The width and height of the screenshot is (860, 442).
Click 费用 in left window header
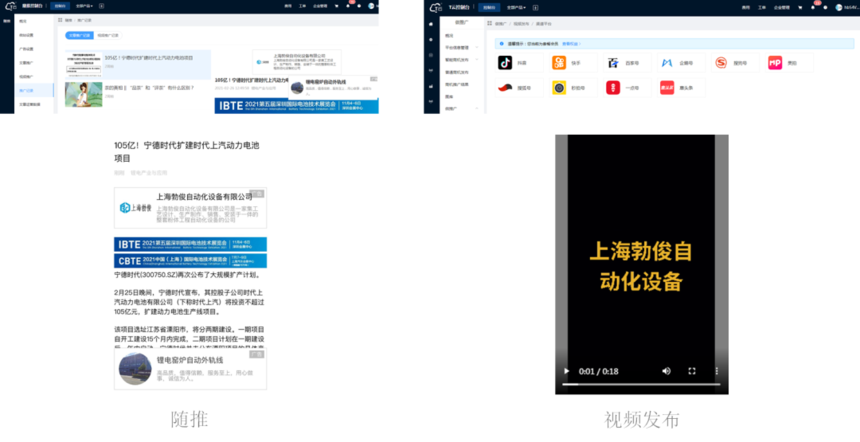pyautogui.click(x=288, y=7)
